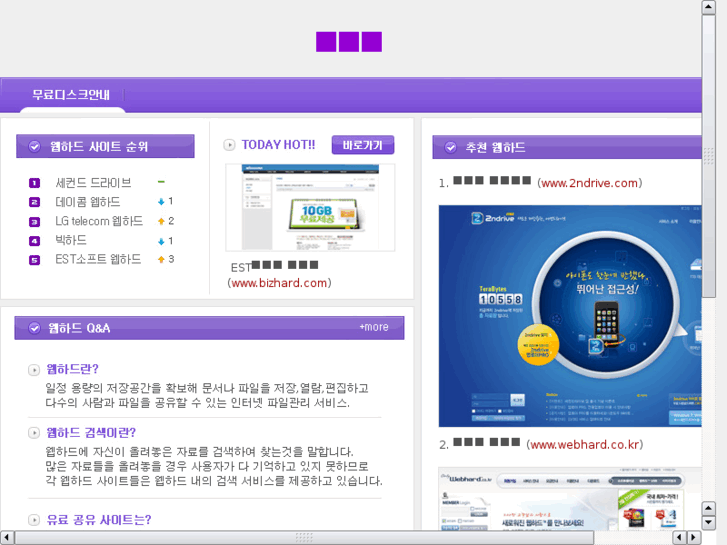The width and height of the screenshot is (727, 545).
Task: Click the TODAY HOT!! heading
Action: pyautogui.click(x=278, y=145)
